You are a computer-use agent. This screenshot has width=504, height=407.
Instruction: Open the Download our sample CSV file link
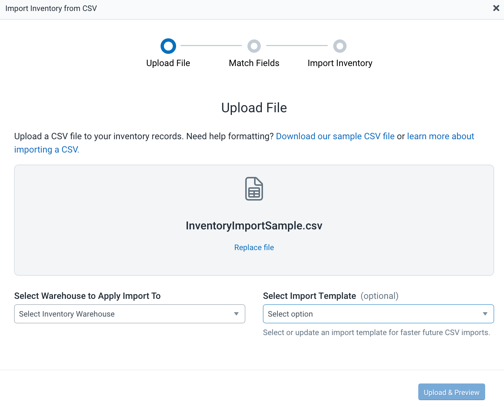[x=335, y=136]
